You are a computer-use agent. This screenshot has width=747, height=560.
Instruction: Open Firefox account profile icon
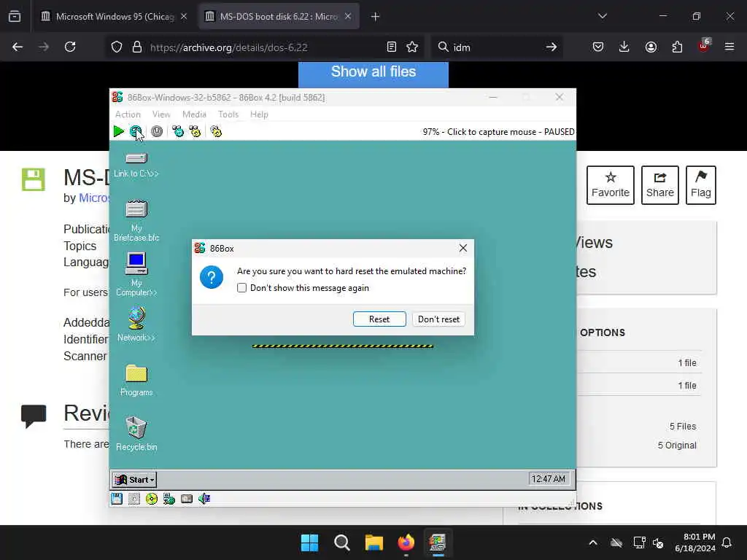click(x=651, y=47)
